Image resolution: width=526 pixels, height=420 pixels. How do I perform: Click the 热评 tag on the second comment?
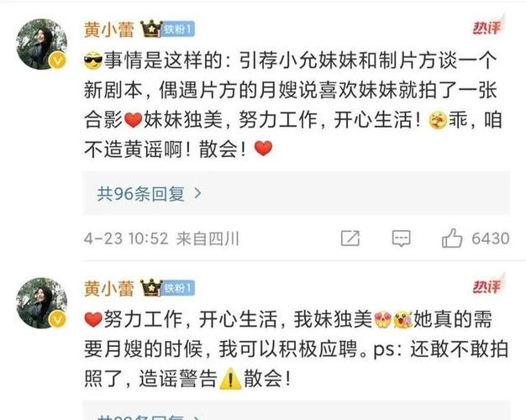[x=488, y=286]
